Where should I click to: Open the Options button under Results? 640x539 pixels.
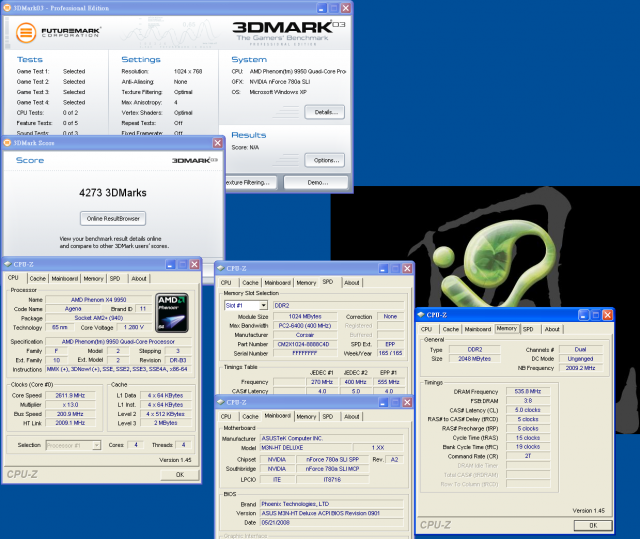click(x=324, y=160)
